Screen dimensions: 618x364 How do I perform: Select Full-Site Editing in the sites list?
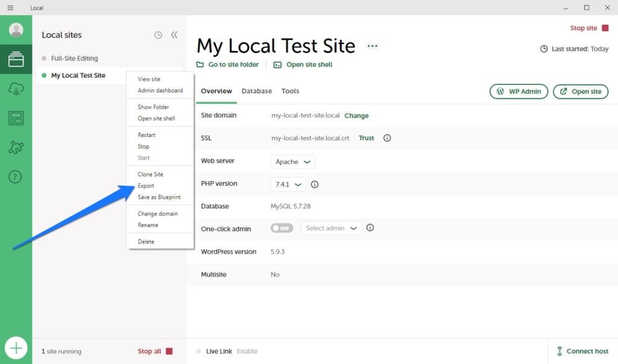point(74,59)
